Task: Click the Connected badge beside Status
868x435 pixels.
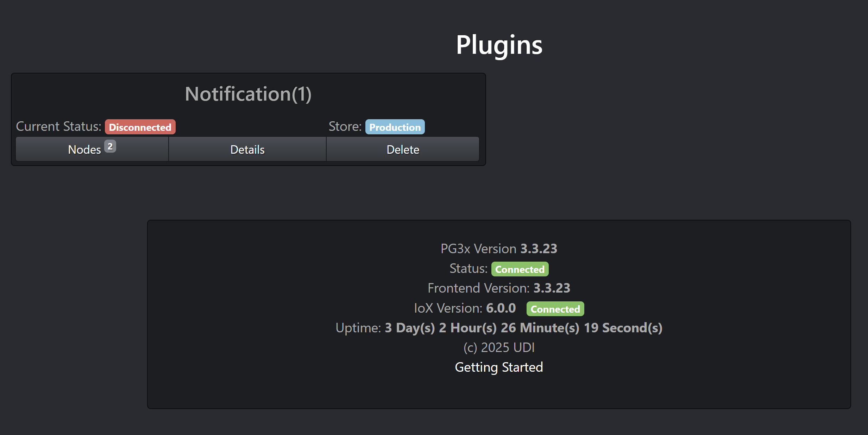Action: pos(520,269)
